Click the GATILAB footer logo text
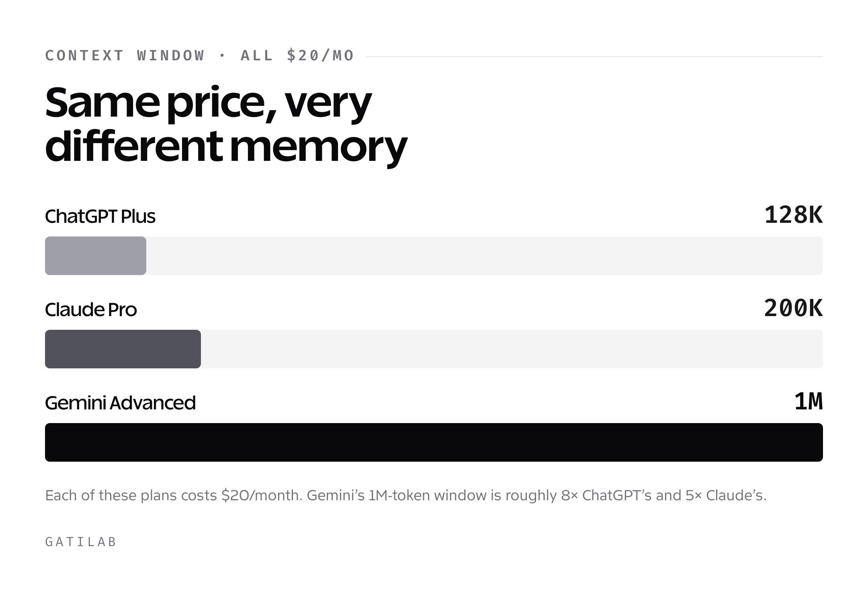 tap(81, 542)
